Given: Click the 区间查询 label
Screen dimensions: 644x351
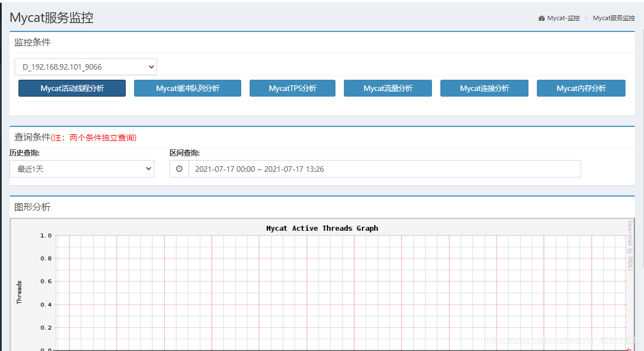Looking at the screenshot, I should [x=185, y=153].
